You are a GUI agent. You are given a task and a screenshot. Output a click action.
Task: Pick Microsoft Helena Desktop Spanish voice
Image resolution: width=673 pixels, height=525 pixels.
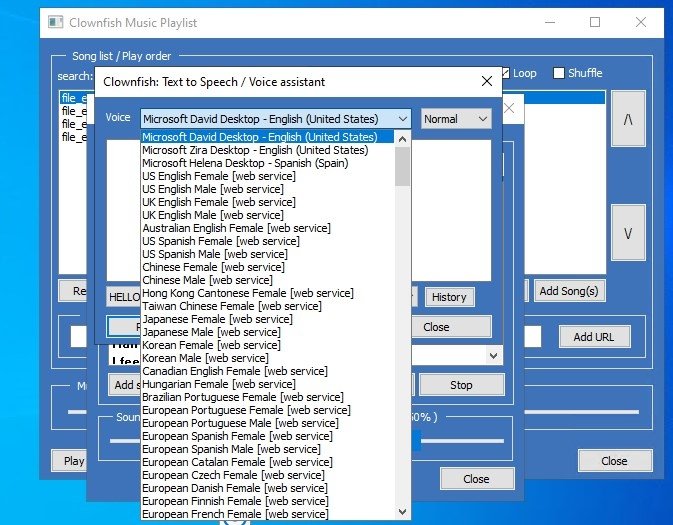(x=267, y=163)
